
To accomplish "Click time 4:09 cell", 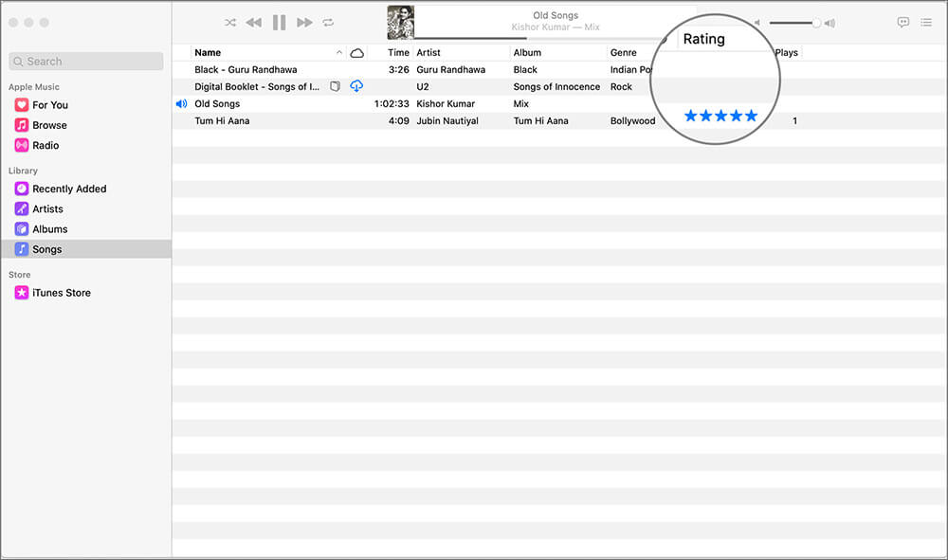I will point(399,120).
